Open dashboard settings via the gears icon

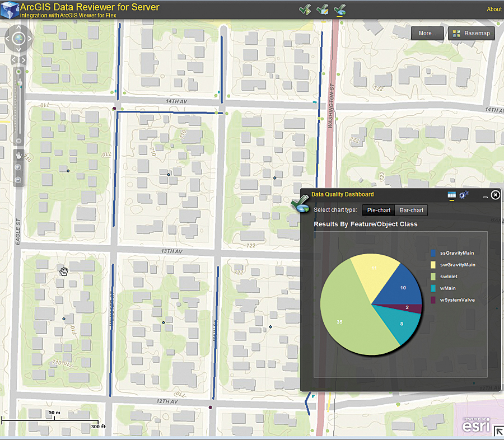[x=464, y=194]
